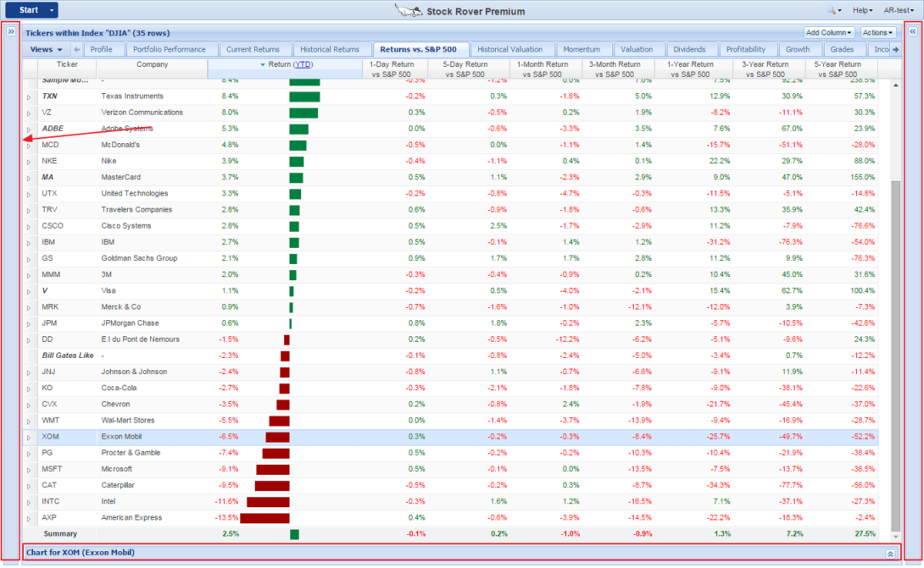Viewport: 924px width, 568px height.
Task: Collapse the right side panel with the double-arrow icon
Action: (x=912, y=32)
